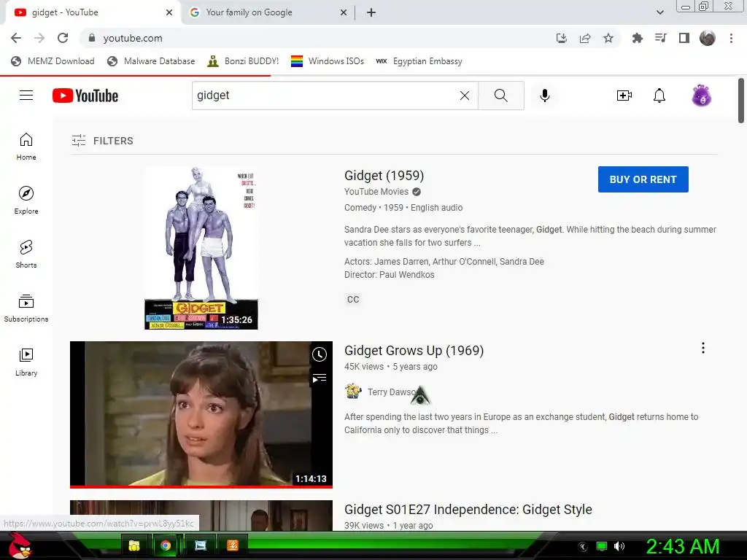747x560 pixels.
Task: Open a new tab with plus
Action: coord(371,13)
